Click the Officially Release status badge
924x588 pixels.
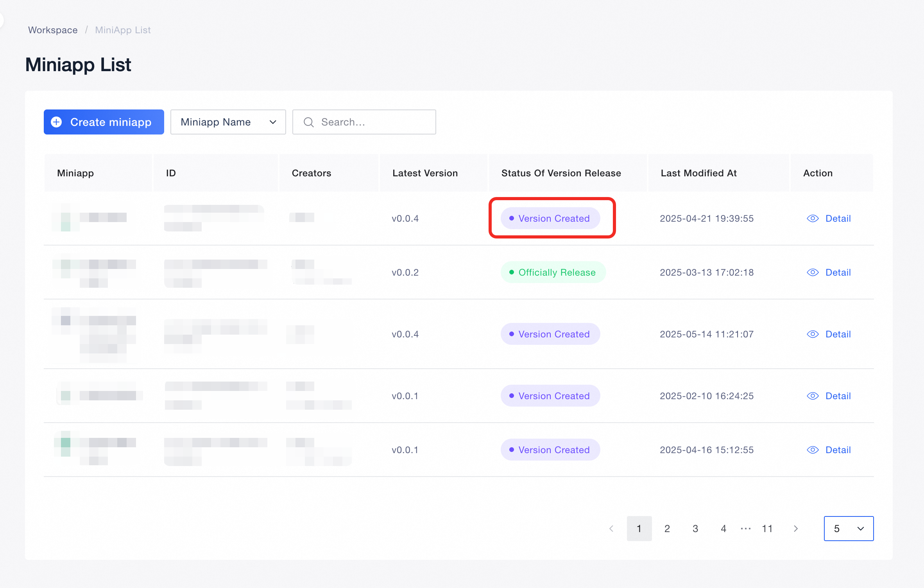(x=553, y=272)
